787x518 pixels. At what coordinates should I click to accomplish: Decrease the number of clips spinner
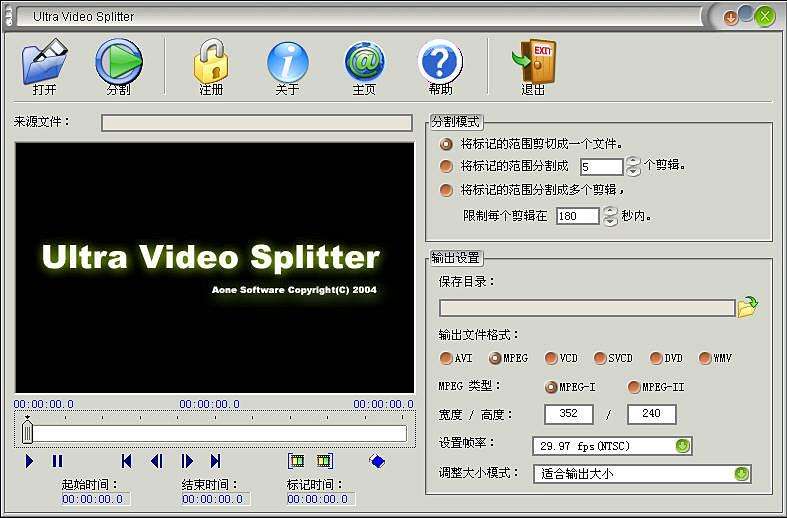[633, 171]
